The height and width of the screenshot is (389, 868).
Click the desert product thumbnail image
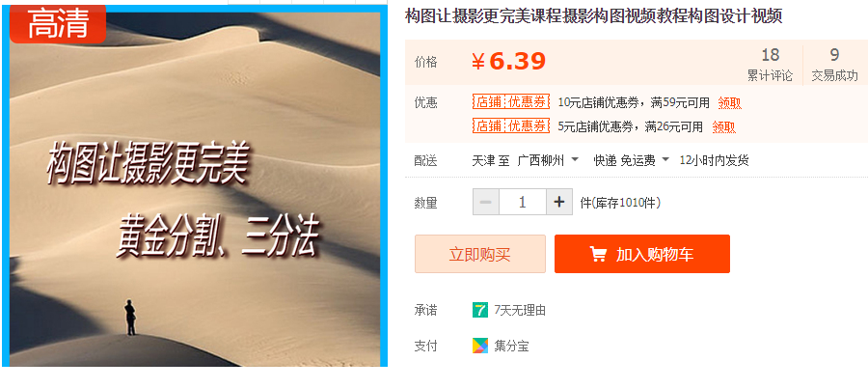(x=195, y=186)
